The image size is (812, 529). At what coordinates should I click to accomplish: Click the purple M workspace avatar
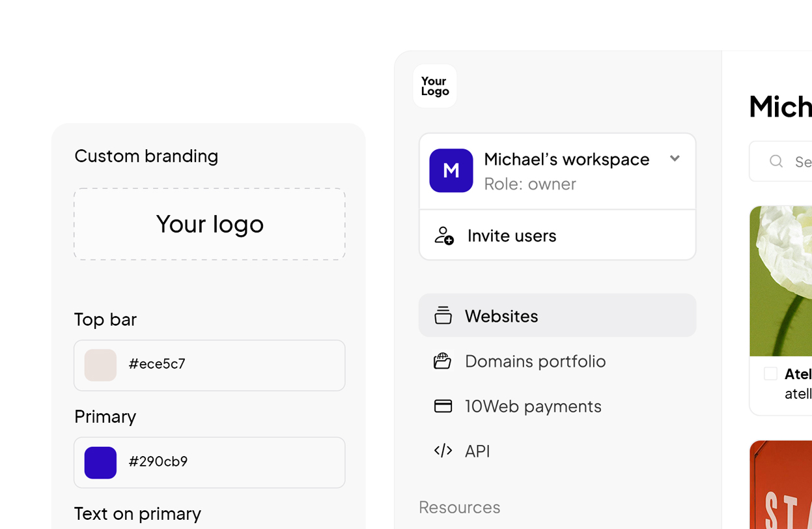(x=451, y=171)
